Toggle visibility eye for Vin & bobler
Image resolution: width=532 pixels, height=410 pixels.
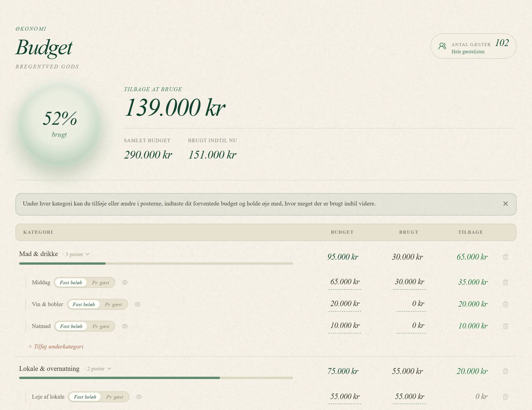[138, 304]
